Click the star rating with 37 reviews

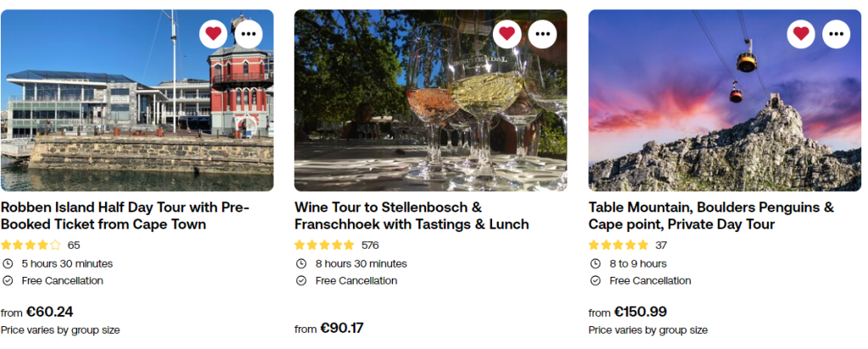(x=619, y=245)
